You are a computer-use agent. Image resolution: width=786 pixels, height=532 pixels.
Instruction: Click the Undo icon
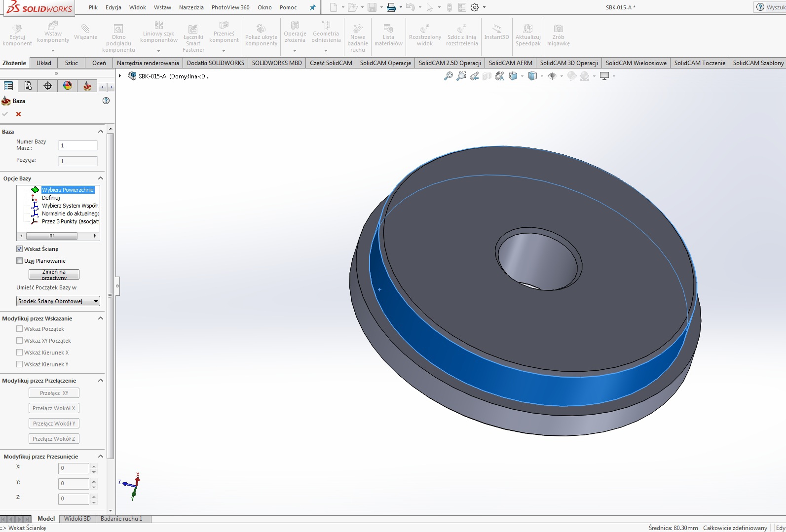(x=410, y=7)
